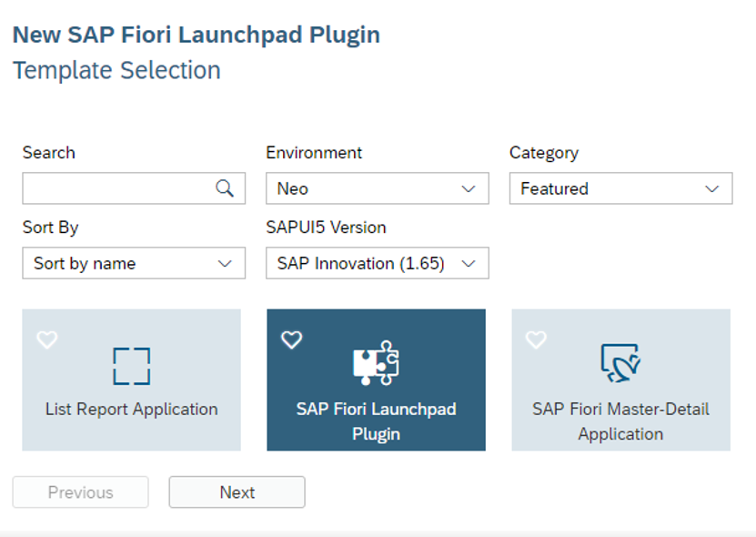Select the List Report Application tile

pos(132,380)
